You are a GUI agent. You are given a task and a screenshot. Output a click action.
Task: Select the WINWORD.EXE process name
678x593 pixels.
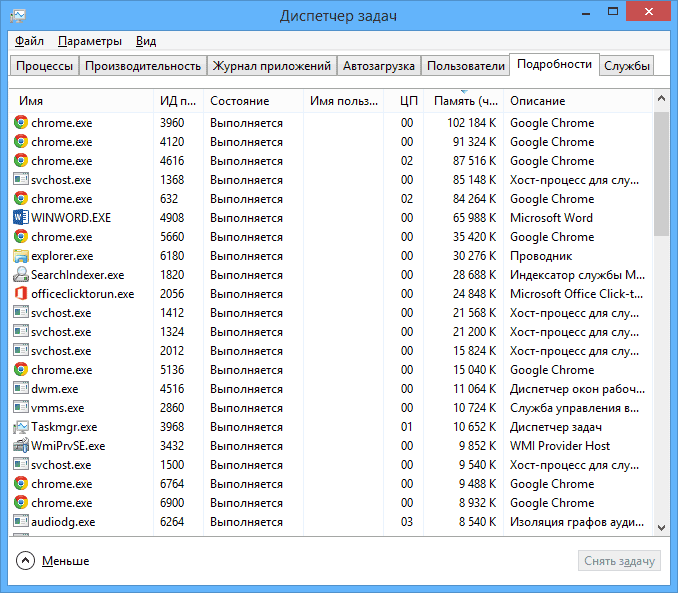pyautogui.click(x=71, y=218)
